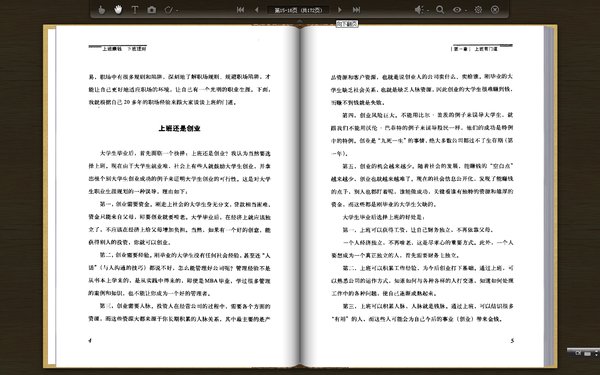Open the gear settings icon
This screenshot has height=375, width=600.
[x=478, y=10]
